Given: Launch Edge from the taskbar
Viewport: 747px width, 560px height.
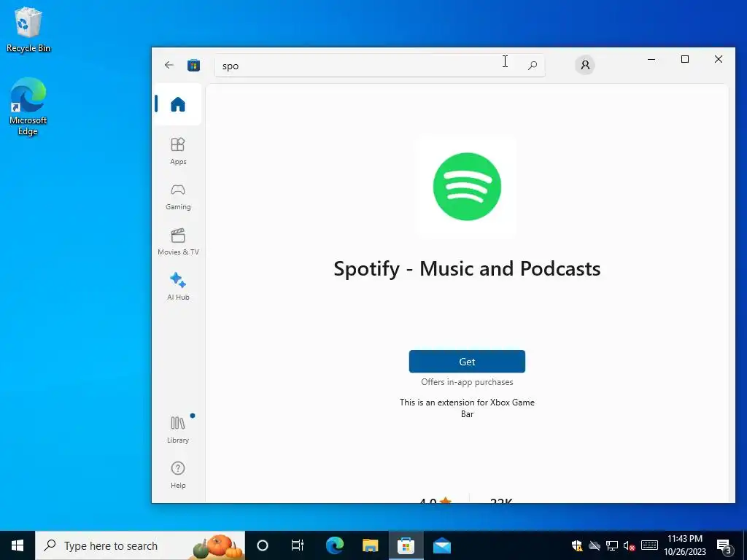Looking at the screenshot, I should coord(334,545).
